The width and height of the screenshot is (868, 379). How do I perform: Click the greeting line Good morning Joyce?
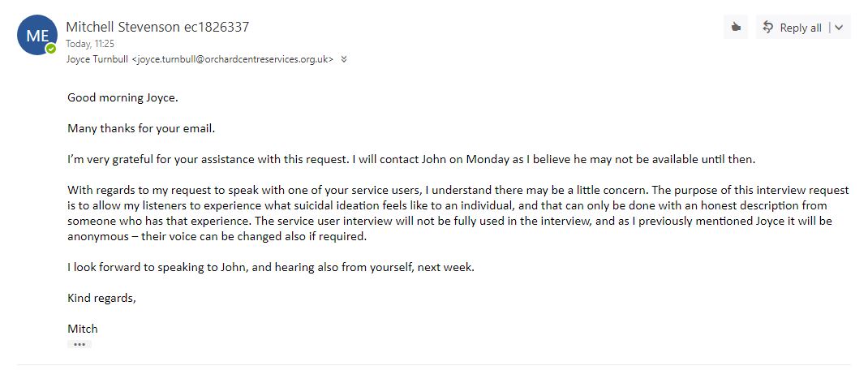(122, 97)
